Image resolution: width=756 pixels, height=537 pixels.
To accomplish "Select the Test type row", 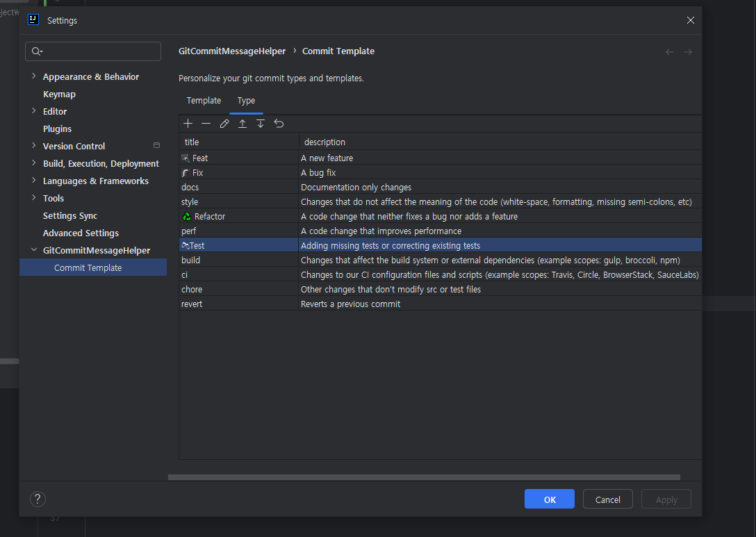I will pos(441,245).
